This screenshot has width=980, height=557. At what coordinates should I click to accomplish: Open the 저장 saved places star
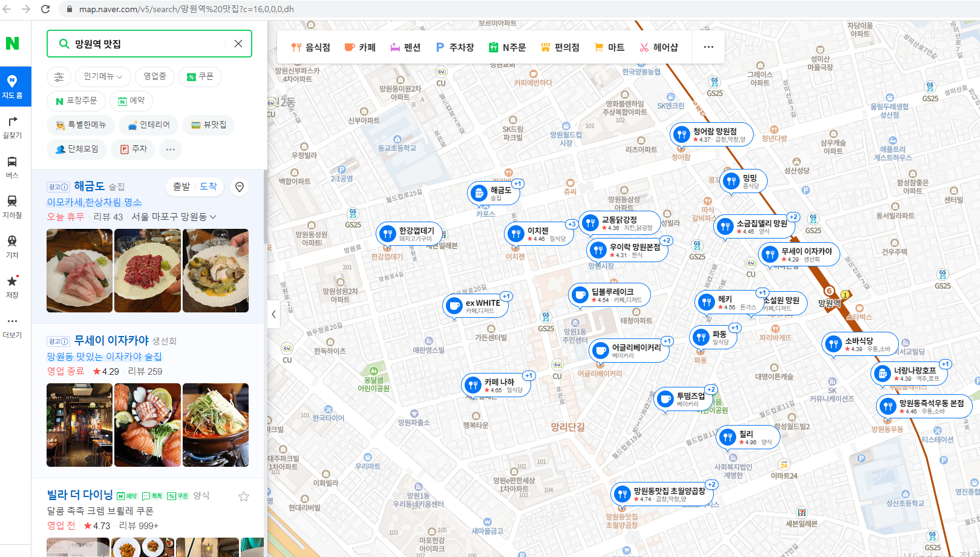pyautogui.click(x=12, y=287)
